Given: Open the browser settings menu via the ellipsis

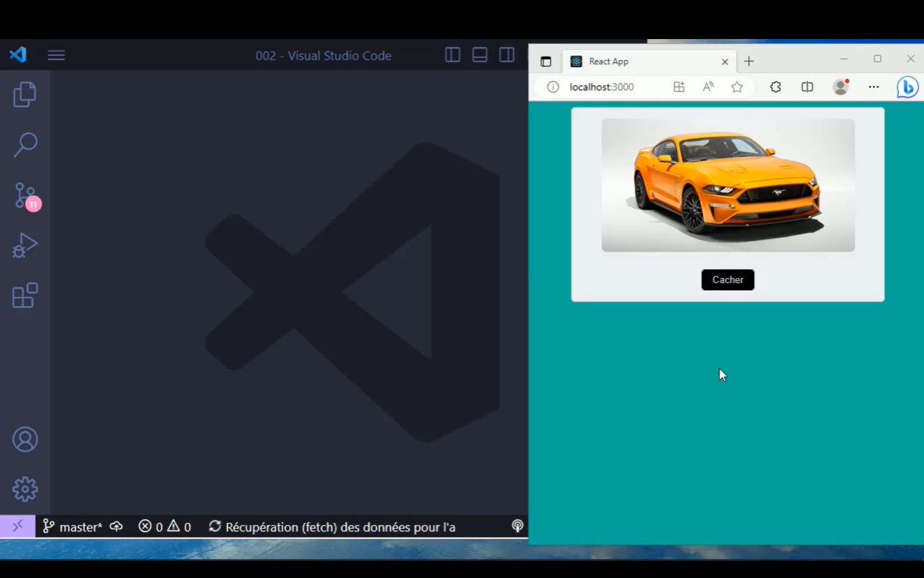Looking at the screenshot, I should 873,86.
